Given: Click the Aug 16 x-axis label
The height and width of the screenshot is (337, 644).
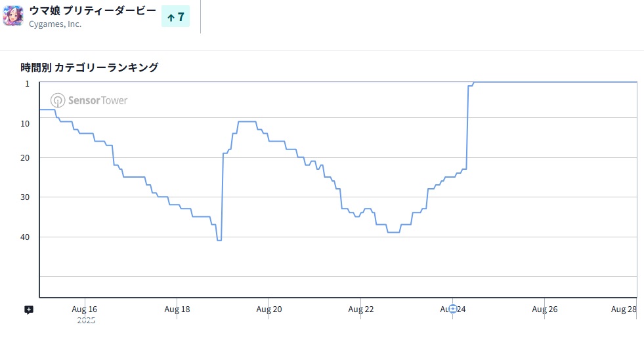Looking at the screenshot, I should pyautogui.click(x=85, y=309).
